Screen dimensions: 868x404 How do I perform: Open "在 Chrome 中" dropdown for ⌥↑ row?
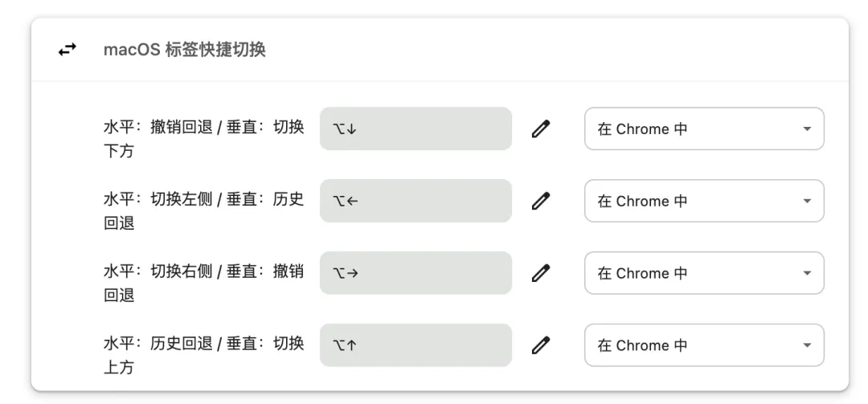[x=703, y=345]
